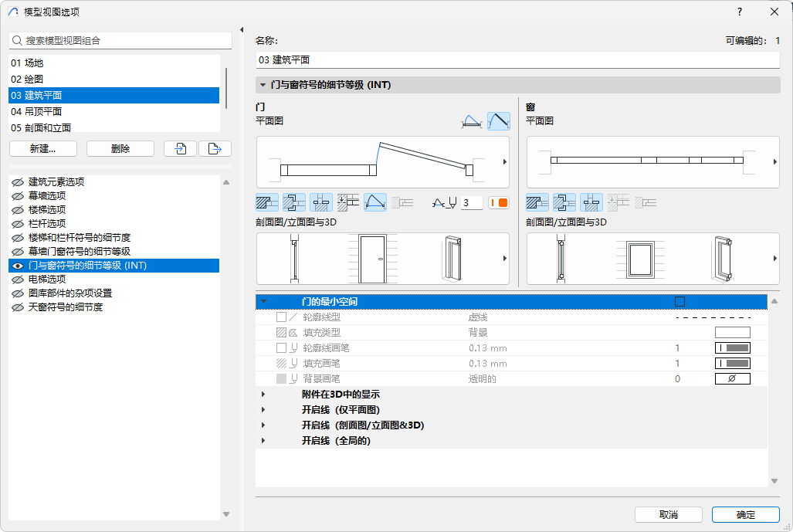Enable the 门的最小空间 checkbox
The height and width of the screenshot is (532, 793).
pyautogui.click(x=679, y=301)
